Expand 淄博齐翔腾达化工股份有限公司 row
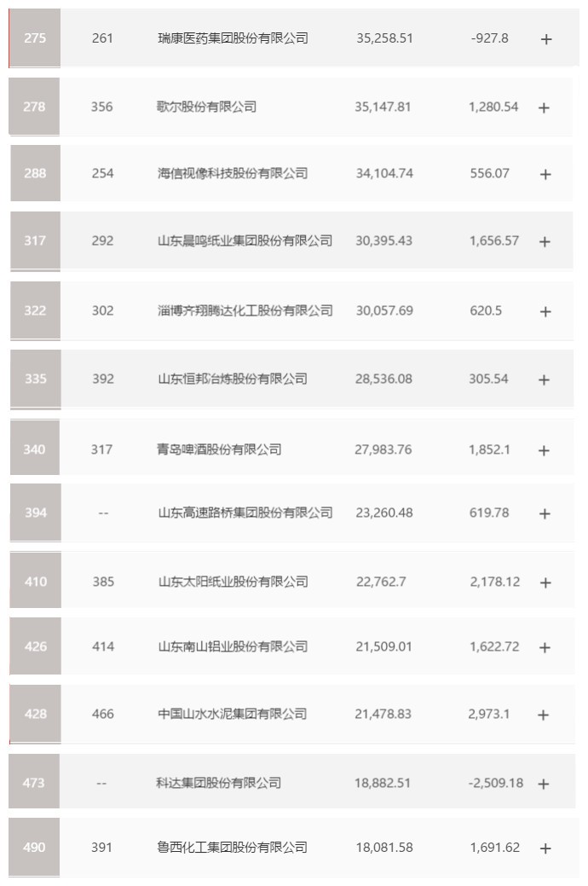 pos(545,311)
